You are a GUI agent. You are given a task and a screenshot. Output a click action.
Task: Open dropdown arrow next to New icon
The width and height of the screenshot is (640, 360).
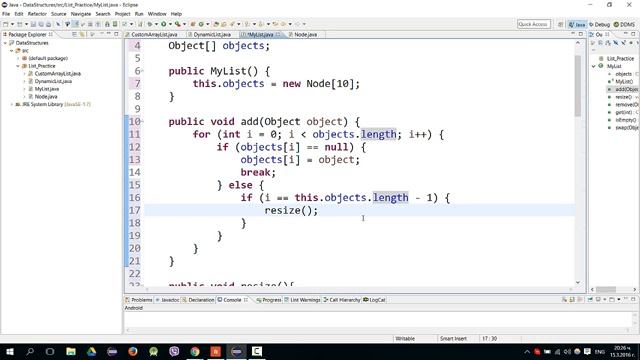click(x=12, y=24)
